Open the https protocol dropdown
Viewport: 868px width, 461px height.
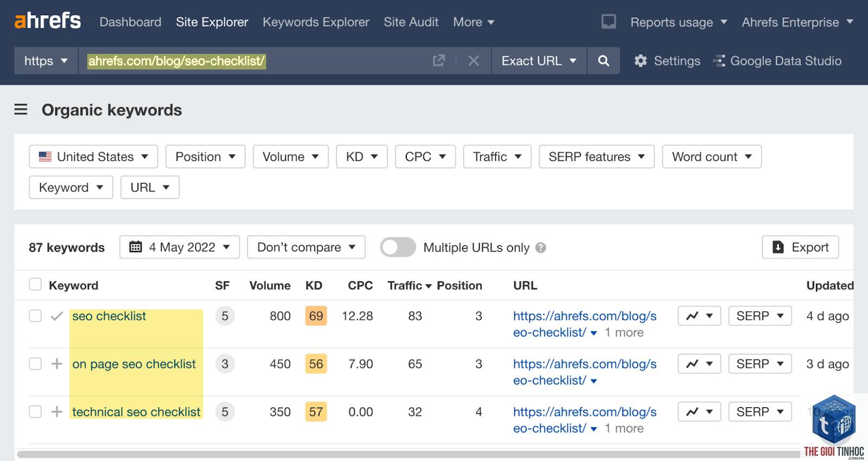pyautogui.click(x=46, y=60)
